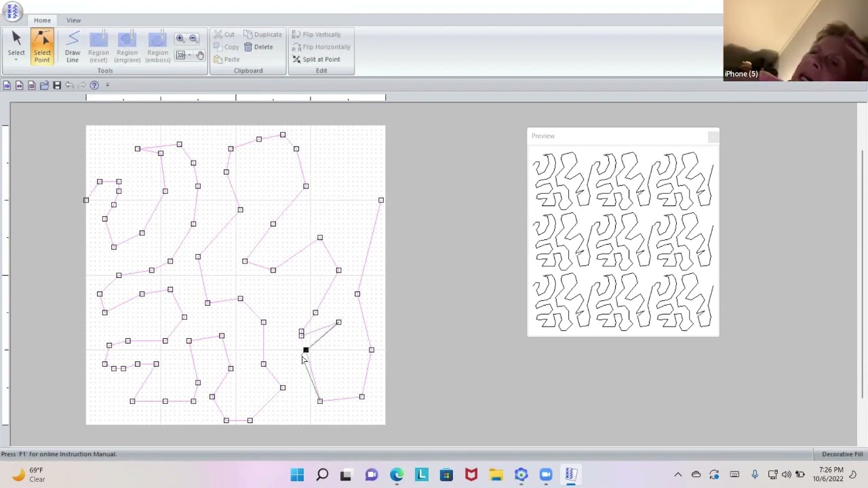Click the zoom-to-fit icon

coord(180,55)
